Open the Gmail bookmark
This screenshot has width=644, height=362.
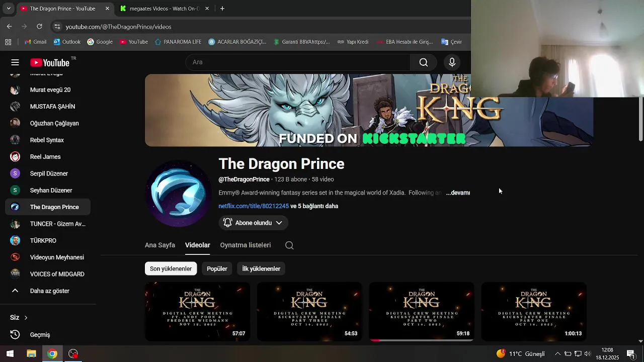coord(36,42)
